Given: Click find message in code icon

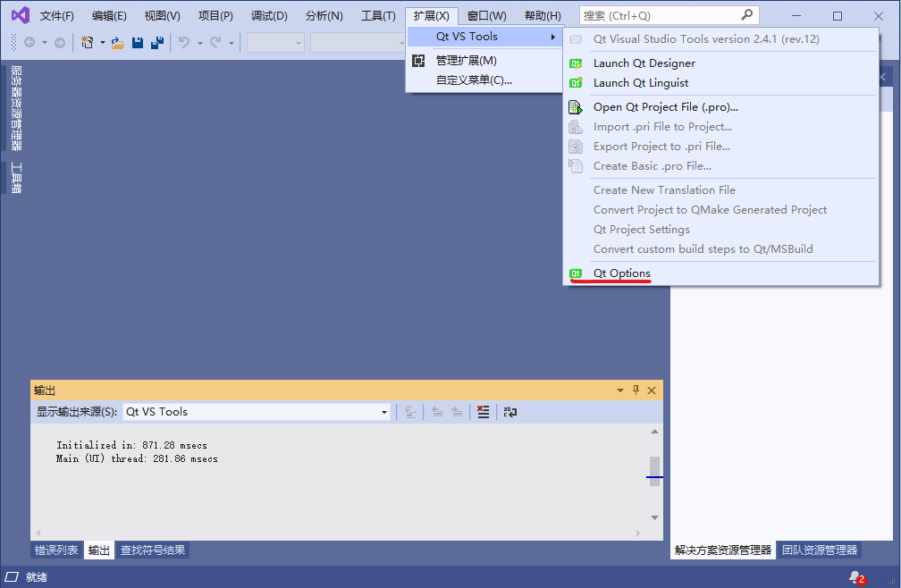Looking at the screenshot, I should coord(410,412).
